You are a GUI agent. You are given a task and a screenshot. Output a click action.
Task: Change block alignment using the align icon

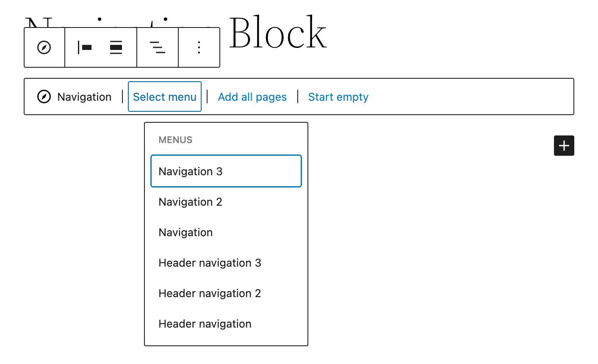coord(116,47)
